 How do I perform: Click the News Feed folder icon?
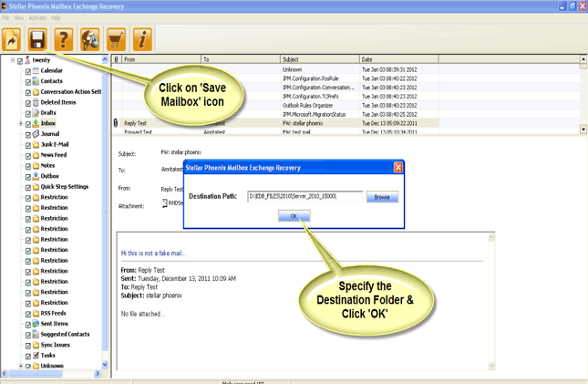pyautogui.click(x=36, y=155)
